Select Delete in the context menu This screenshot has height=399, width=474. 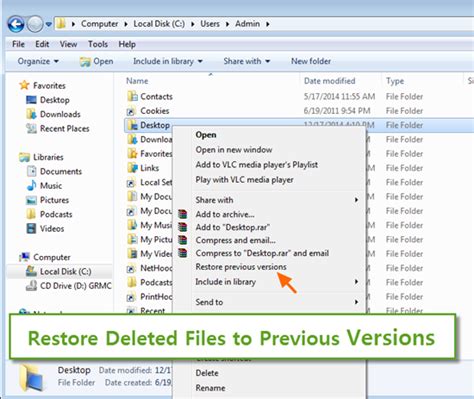tap(207, 373)
